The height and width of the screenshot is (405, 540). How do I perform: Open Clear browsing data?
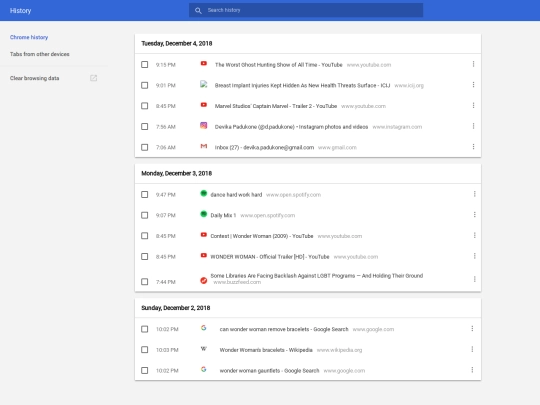pos(34,78)
